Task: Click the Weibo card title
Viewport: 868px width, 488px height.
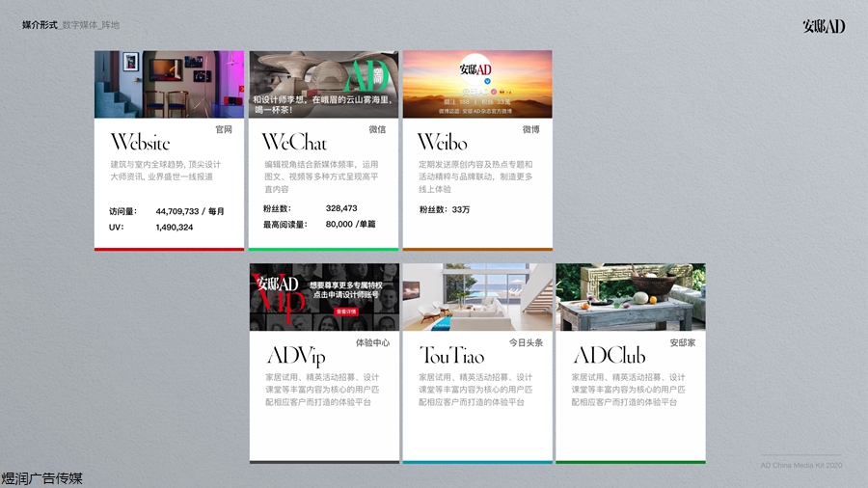Action: [443, 142]
